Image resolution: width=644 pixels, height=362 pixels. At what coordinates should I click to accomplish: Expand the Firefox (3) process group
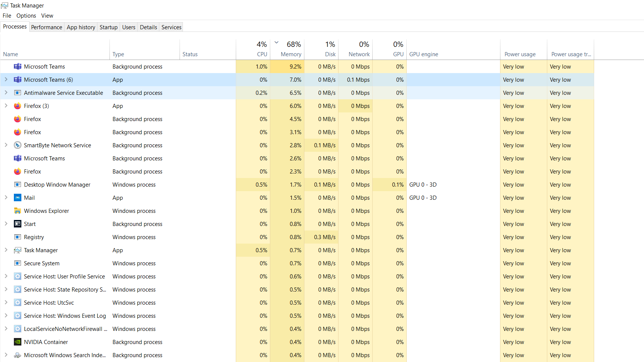click(6, 106)
